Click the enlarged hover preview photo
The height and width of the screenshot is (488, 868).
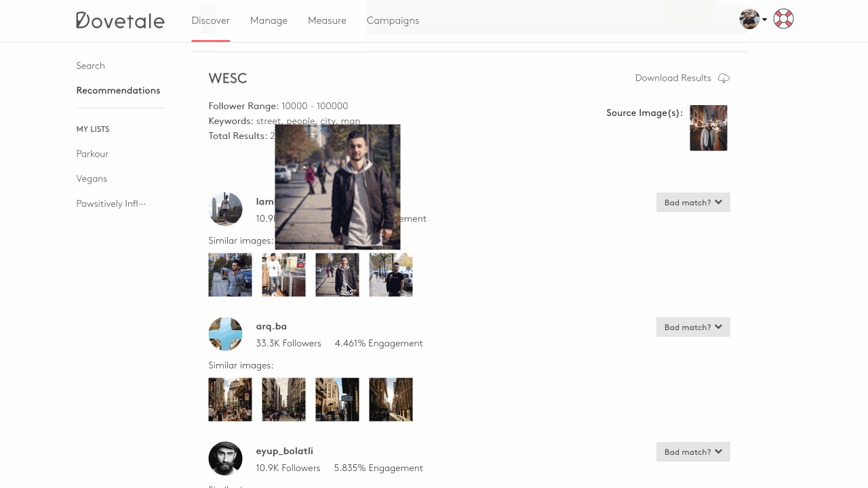click(x=337, y=187)
